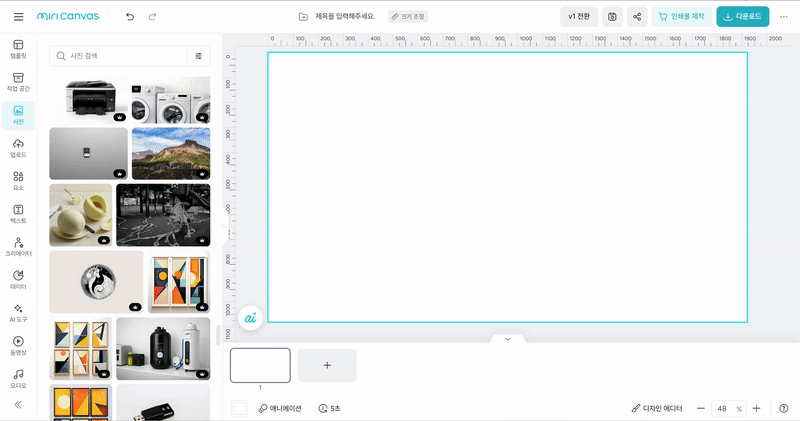Image resolution: width=800 pixels, height=421 pixels.
Task: Open the AI 도구 panel
Action: [x=18, y=313]
